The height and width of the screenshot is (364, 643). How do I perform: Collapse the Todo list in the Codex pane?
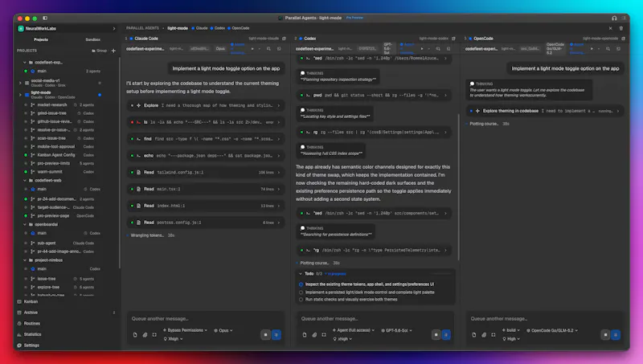point(301,274)
